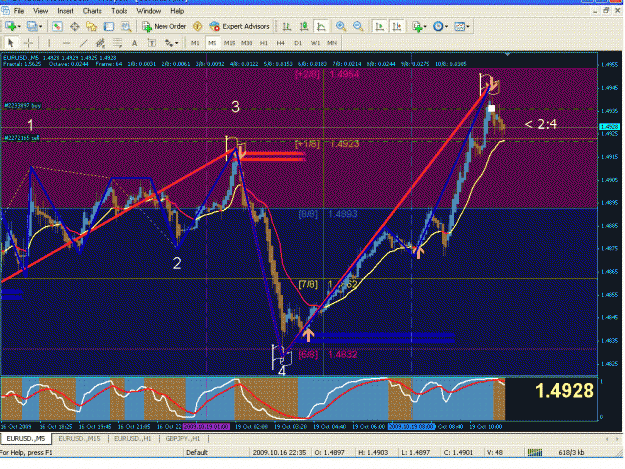This screenshot has width=625, height=469.
Task: Select the Equidistant Channel tool
Action: pyautogui.click(x=100, y=43)
